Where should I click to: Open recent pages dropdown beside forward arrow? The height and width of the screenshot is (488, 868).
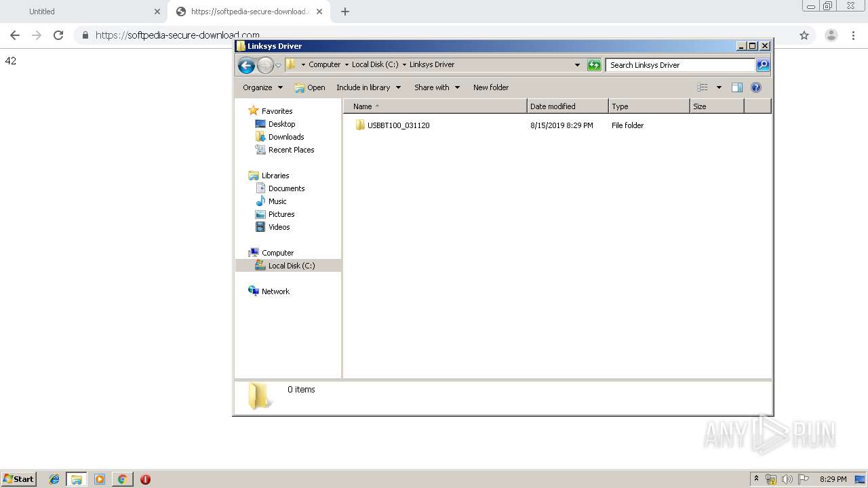click(278, 66)
